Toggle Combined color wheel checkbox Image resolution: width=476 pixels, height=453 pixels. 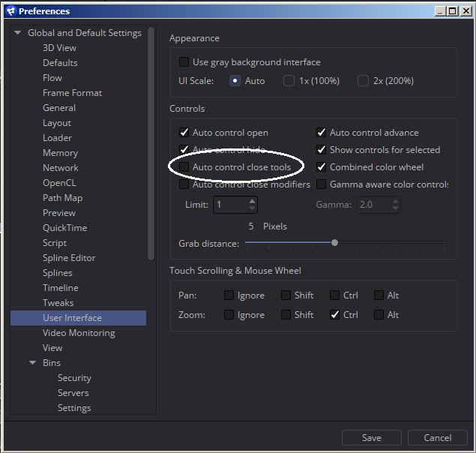click(x=321, y=166)
